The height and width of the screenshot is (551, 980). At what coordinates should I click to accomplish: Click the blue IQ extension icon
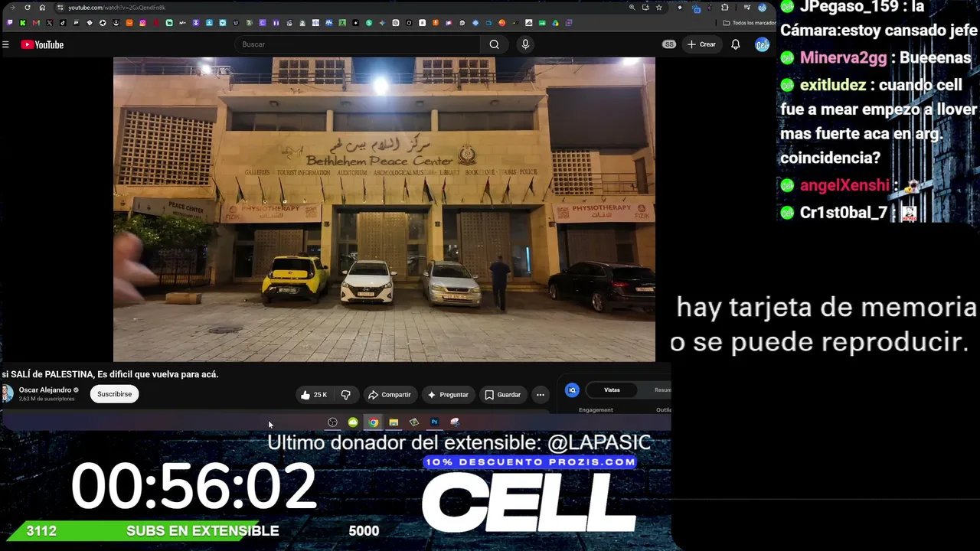[x=572, y=390]
